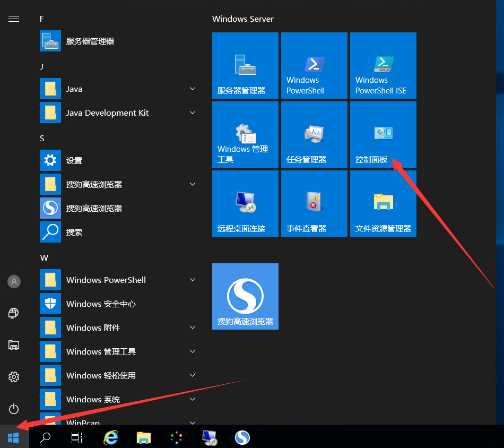Open the Java Development Kit folder
The height and width of the screenshot is (448, 504).
[x=118, y=113]
